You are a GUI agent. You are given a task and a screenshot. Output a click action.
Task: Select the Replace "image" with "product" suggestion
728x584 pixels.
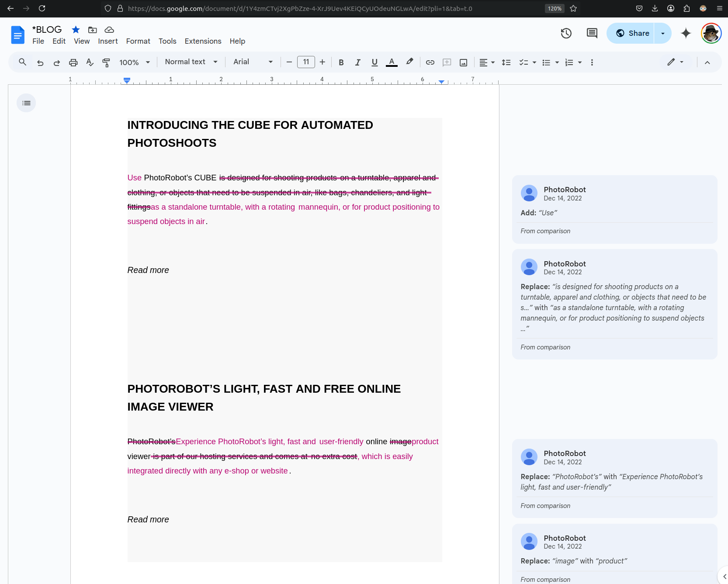click(x=614, y=554)
